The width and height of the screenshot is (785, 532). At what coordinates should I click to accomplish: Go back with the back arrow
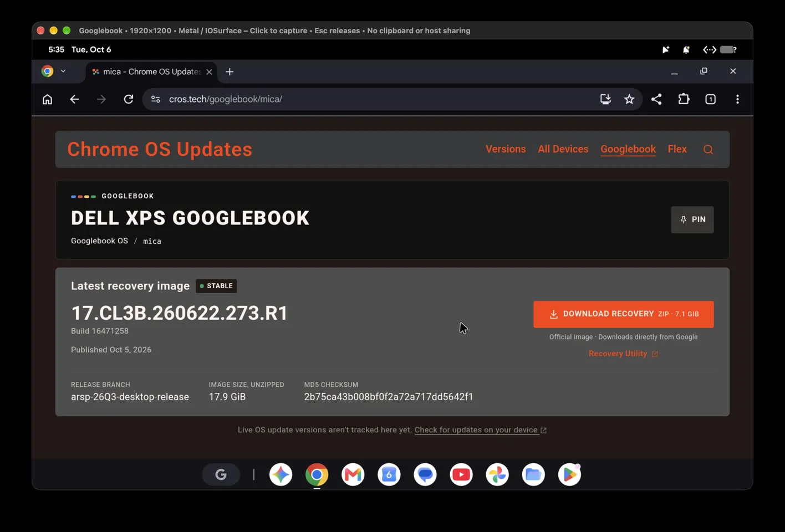coord(74,99)
